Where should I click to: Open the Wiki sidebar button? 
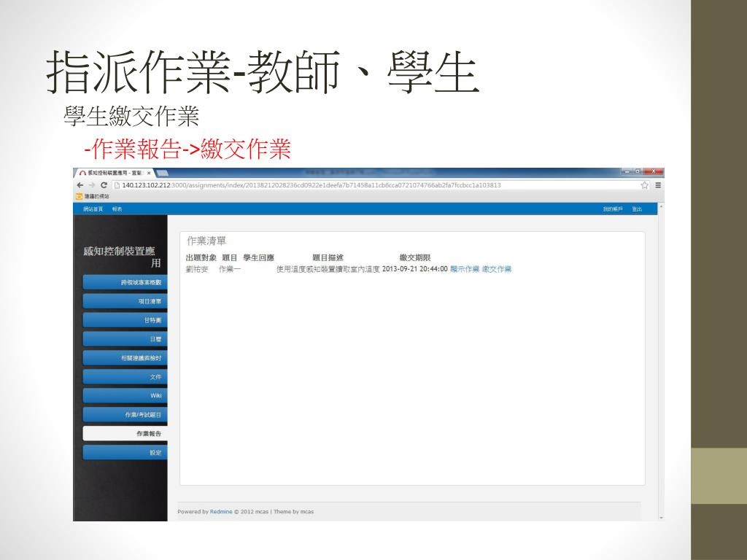[125, 396]
